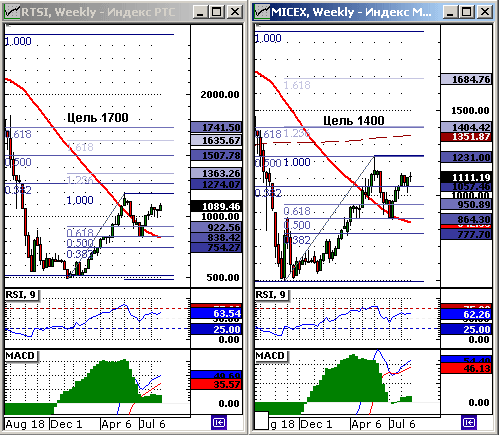This screenshot has height=435, width=499.
Task: Click MICEX RSI value 62.26
Action: coord(466,314)
